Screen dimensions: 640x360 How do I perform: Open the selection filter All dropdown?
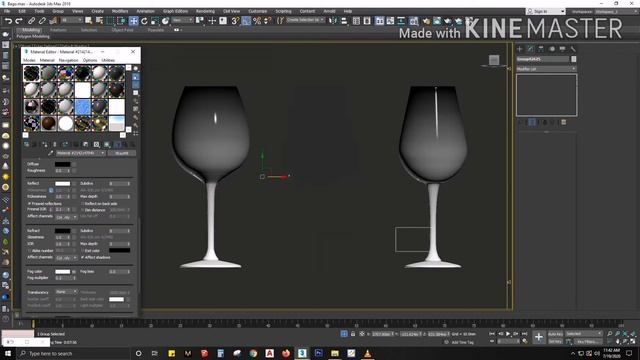pos(71,20)
